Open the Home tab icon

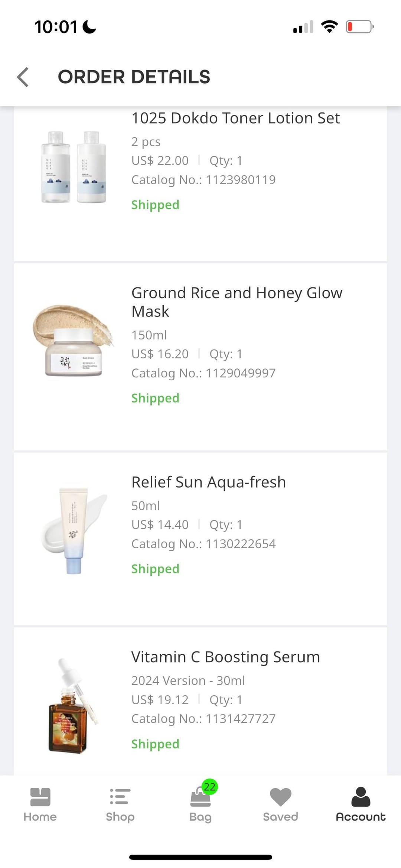40,797
